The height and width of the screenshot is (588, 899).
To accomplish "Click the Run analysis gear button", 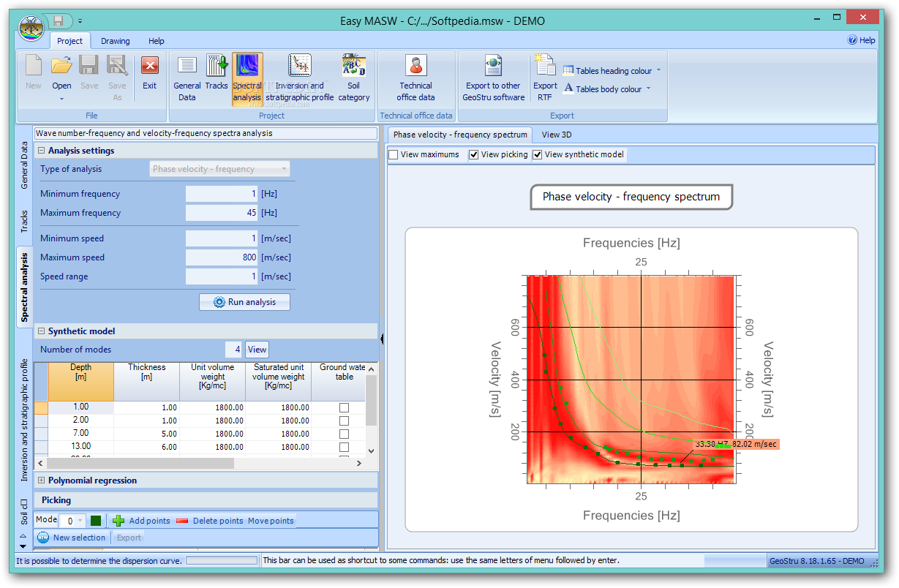I will tap(244, 302).
